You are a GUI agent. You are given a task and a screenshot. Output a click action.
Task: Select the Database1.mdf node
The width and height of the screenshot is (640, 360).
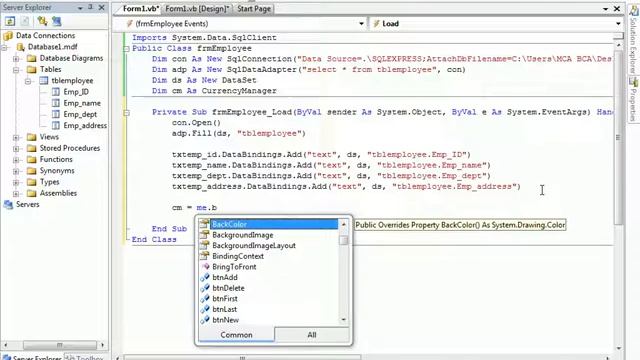53,47
